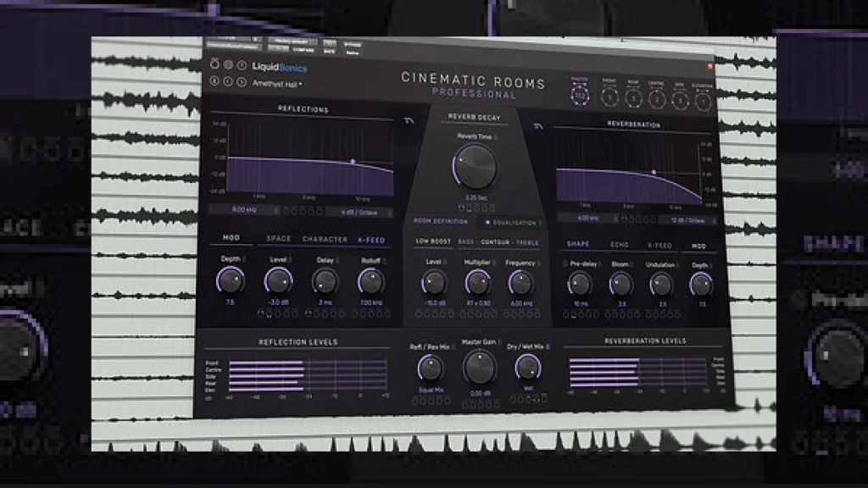Open the Amethyst Hall preset menu
The height and width of the screenshot is (488, 868).
(277, 84)
